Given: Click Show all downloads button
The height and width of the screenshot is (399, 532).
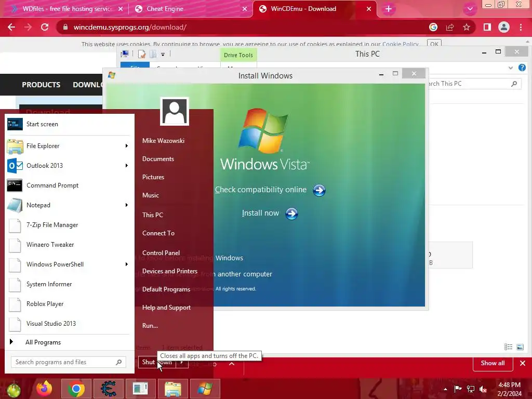Looking at the screenshot, I should point(493,363).
